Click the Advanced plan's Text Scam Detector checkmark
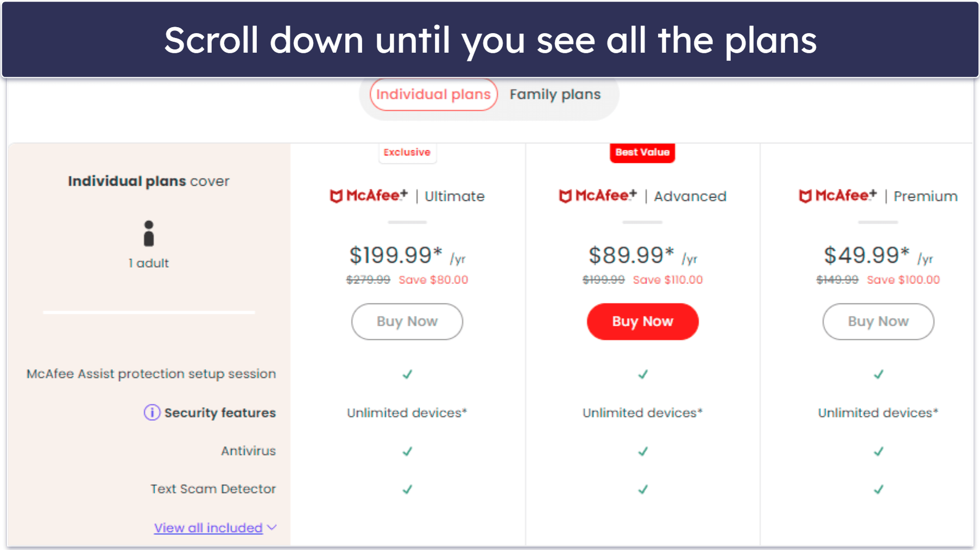Screen dimensions: 980x550 (x=642, y=489)
